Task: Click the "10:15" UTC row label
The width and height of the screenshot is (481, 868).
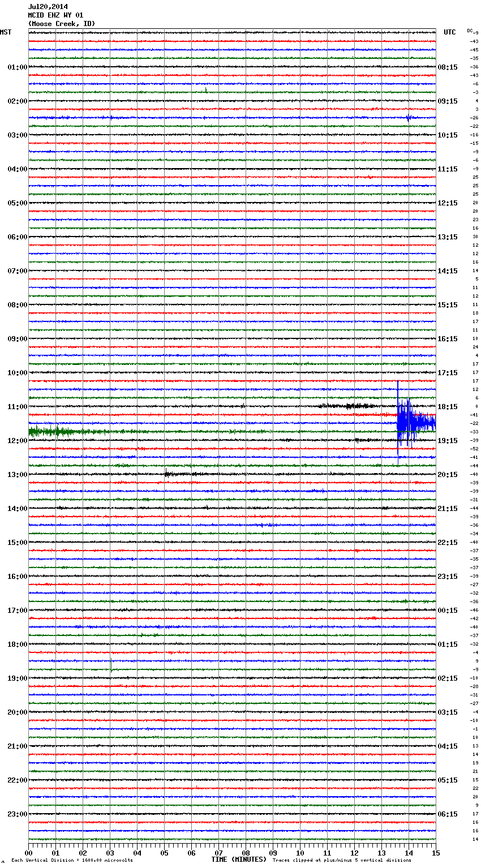Action: click(x=448, y=135)
